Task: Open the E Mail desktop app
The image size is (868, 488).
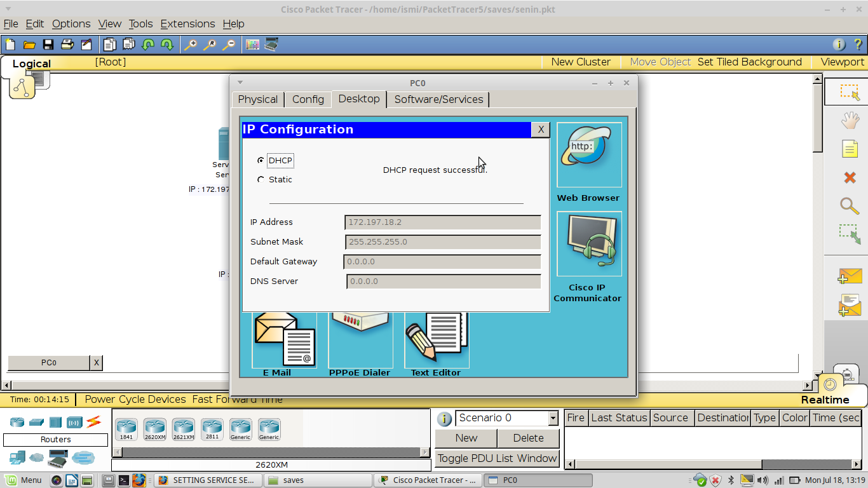Action: coord(284,340)
